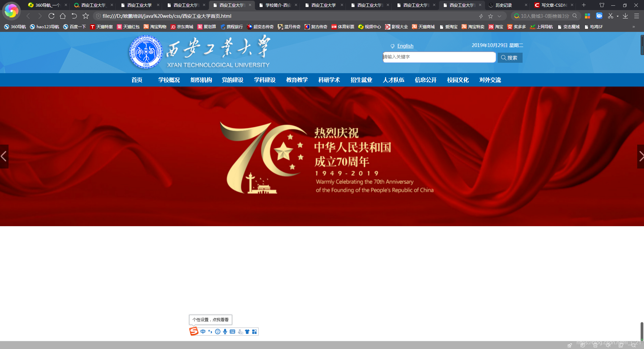Open the Sogou soft keyboard icon

232,332
